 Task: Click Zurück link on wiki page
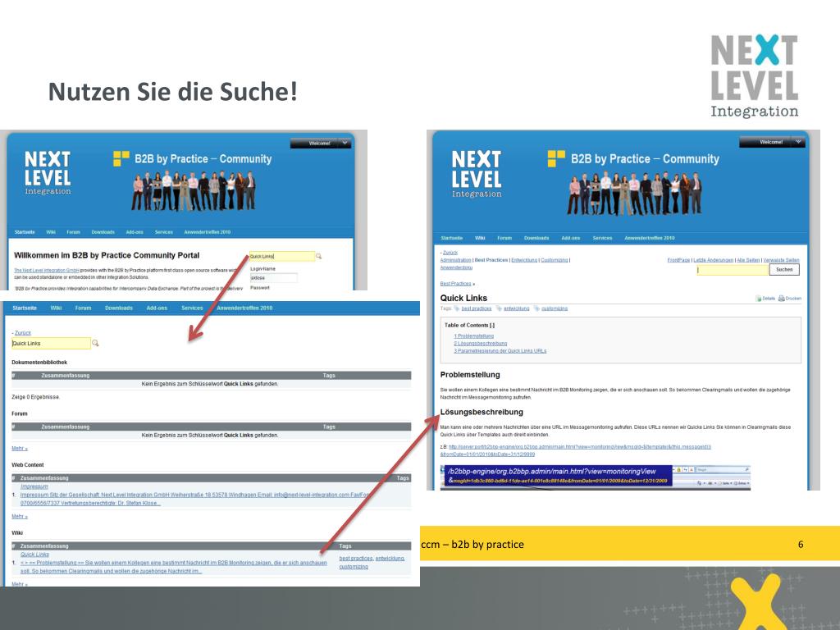(x=450, y=253)
